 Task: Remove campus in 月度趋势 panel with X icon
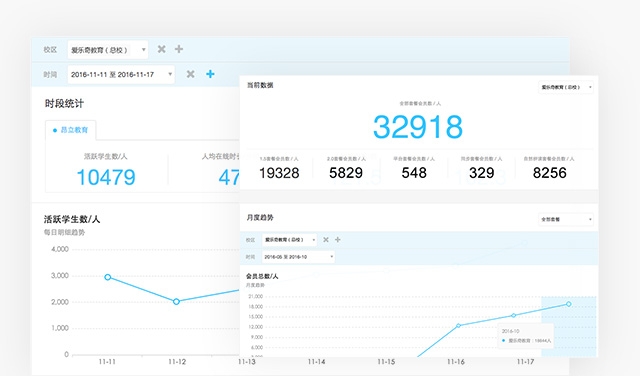click(326, 240)
